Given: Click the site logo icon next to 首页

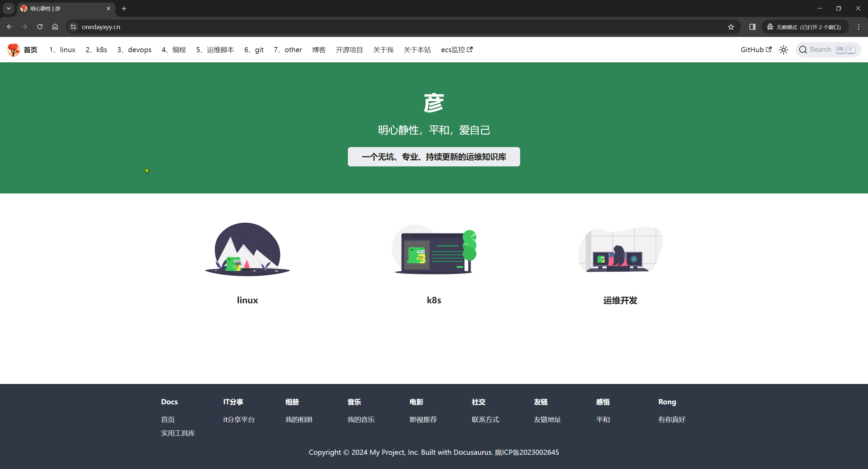Looking at the screenshot, I should [x=14, y=50].
